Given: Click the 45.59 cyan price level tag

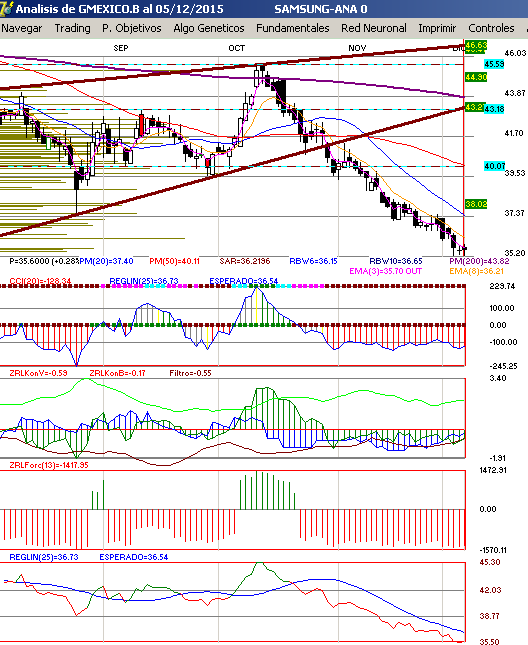Looking at the screenshot, I should 494,64.
